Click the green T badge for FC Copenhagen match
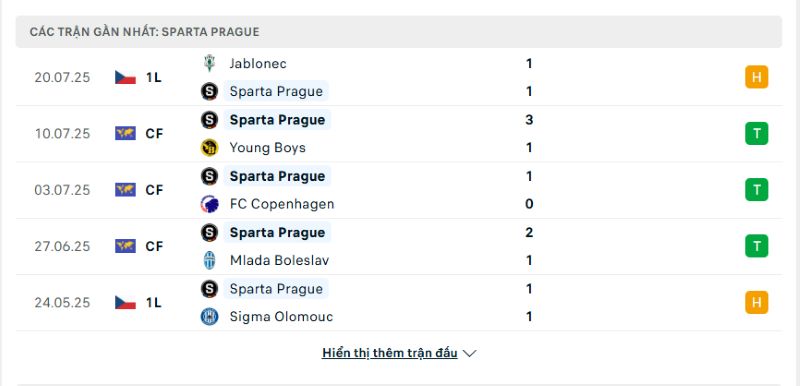 756,190
